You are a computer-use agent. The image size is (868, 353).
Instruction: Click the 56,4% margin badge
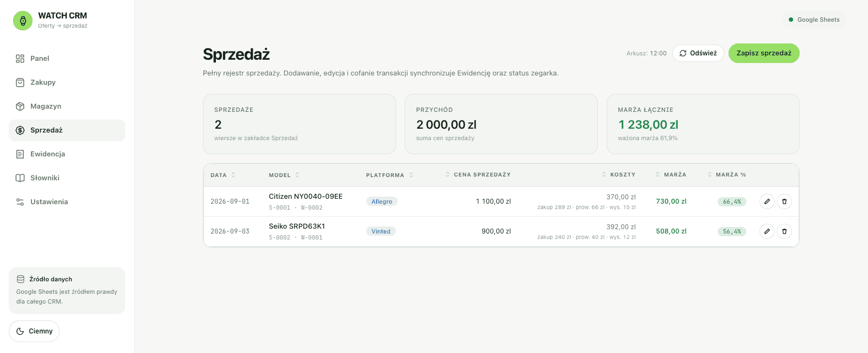732,231
